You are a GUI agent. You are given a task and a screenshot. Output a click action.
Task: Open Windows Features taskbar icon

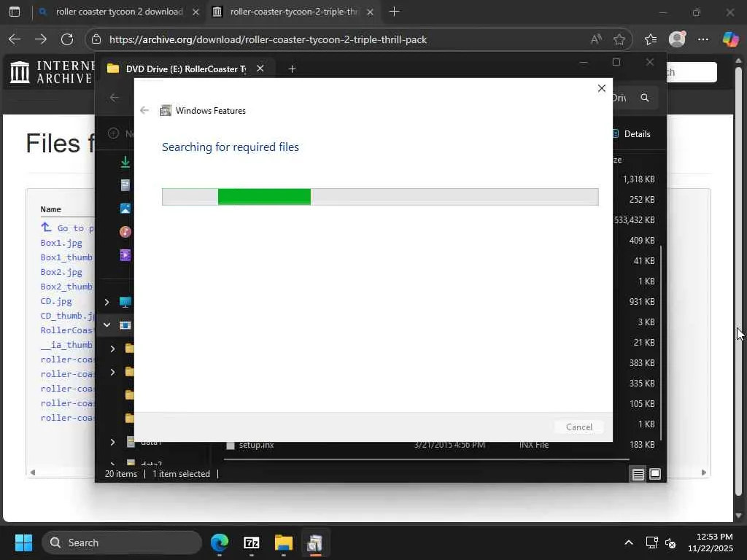pyautogui.click(x=315, y=542)
